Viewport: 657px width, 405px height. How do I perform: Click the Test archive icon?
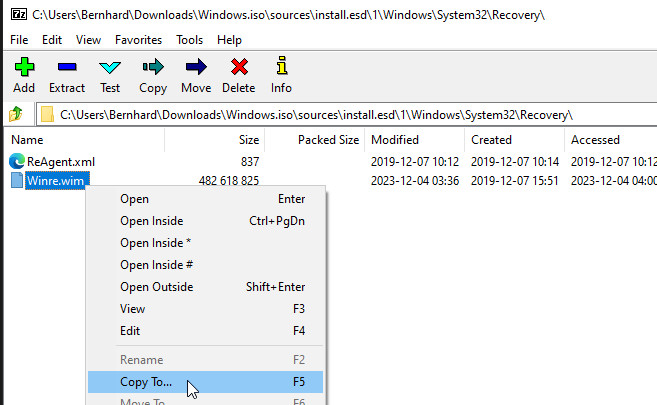[110, 68]
